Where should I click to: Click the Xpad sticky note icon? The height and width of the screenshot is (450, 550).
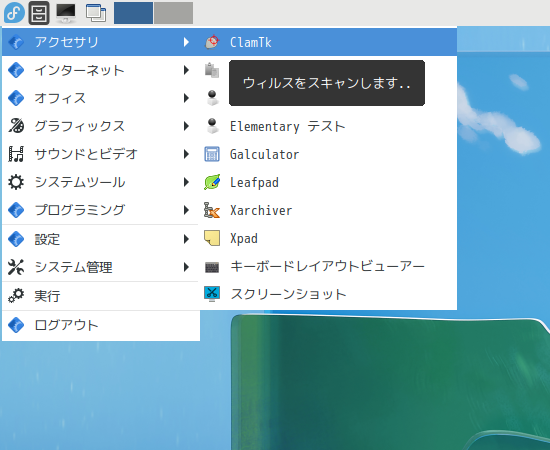[x=212, y=239]
